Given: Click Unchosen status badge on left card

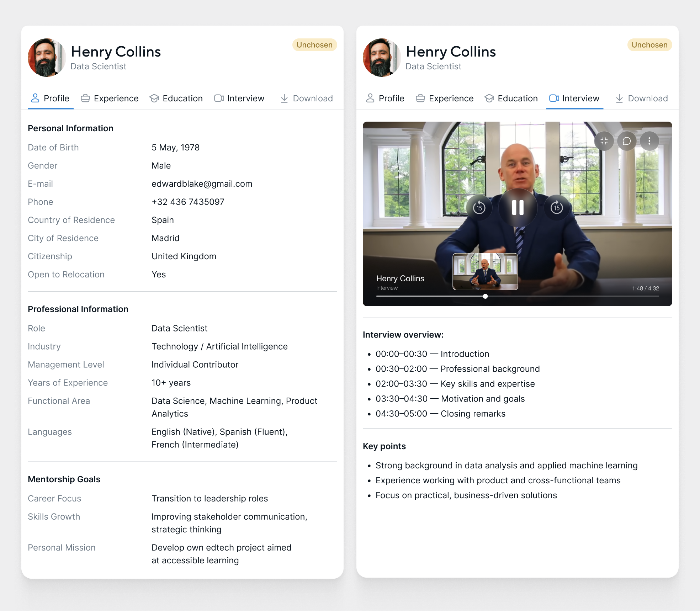Looking at the screenshot, I should tap(314, 45).
